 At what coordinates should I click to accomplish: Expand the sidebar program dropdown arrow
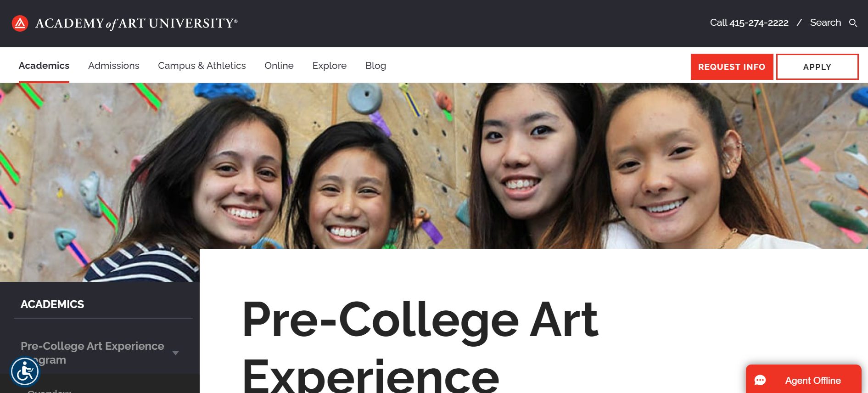(x=175, y=353)
